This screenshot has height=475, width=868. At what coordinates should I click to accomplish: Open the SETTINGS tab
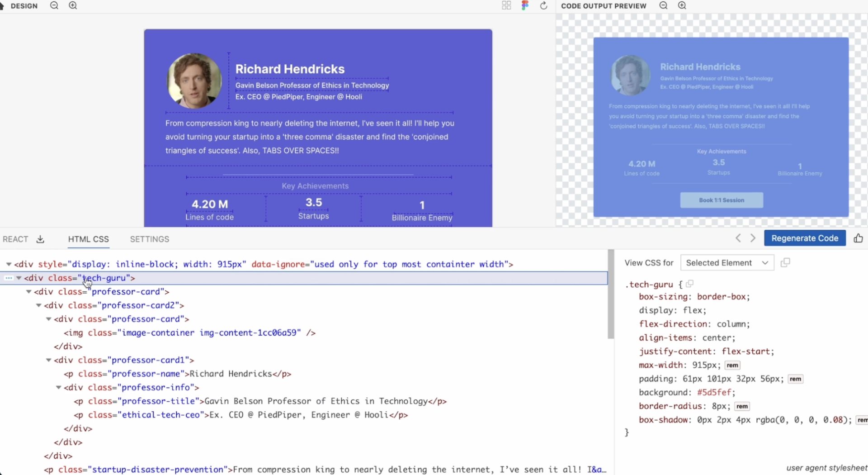click(149, 239)
